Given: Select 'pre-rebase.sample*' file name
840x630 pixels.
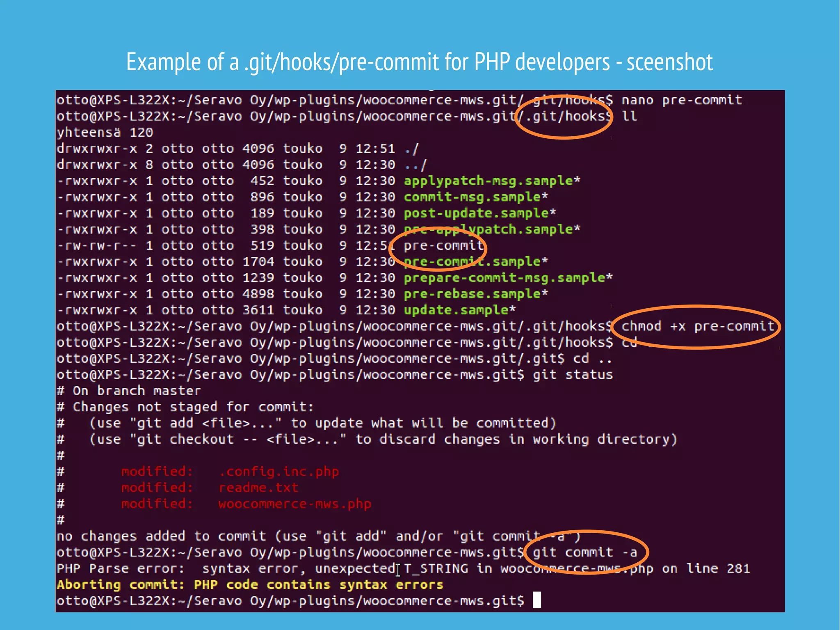Looking at the screenshot, I should [x=476, y=294].
